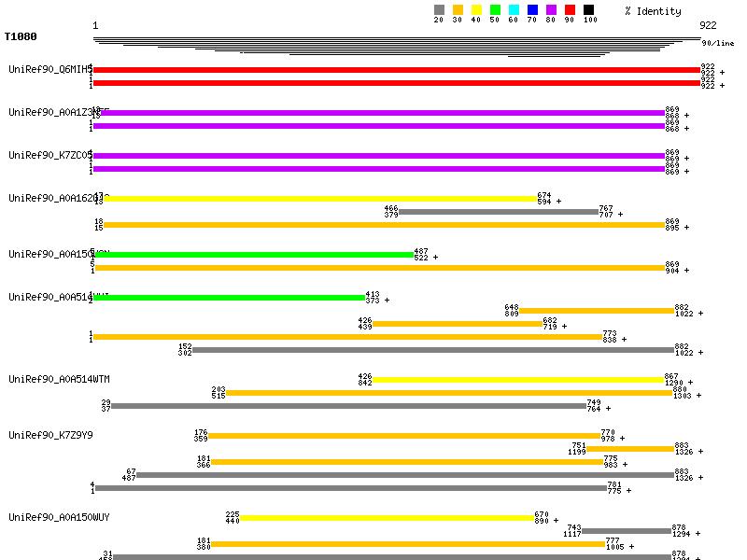The height and width of the screenshot is (560, 747).
Task: Click the cyan 60% identity legend swatch
Action: [514, 10]
